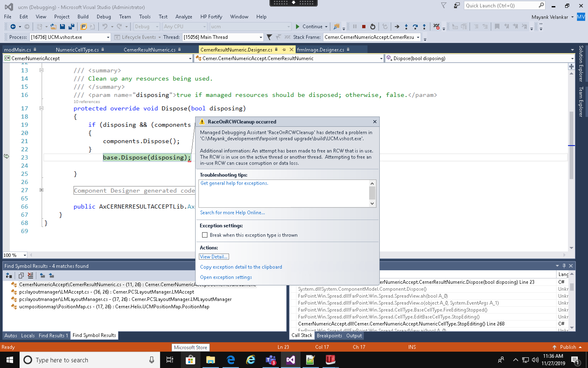
Task: Click the troubleshooting tips scroll down arrow
Action: 372,203
